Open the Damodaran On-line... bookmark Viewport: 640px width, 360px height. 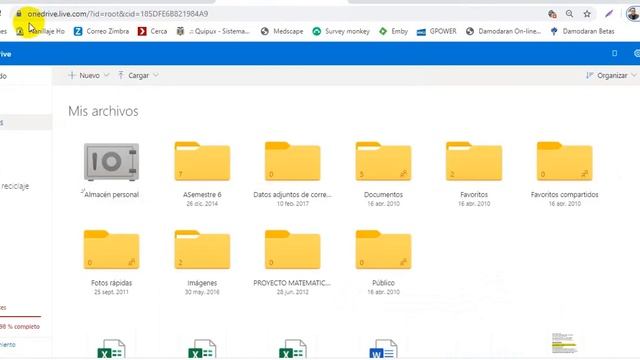(503, 31)
